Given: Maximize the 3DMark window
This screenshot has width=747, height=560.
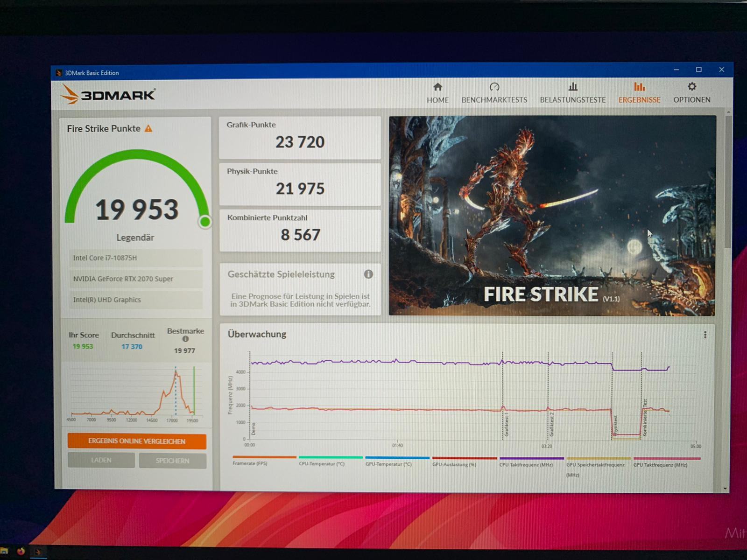Looking at the screenshot, I should coord(699,70).
